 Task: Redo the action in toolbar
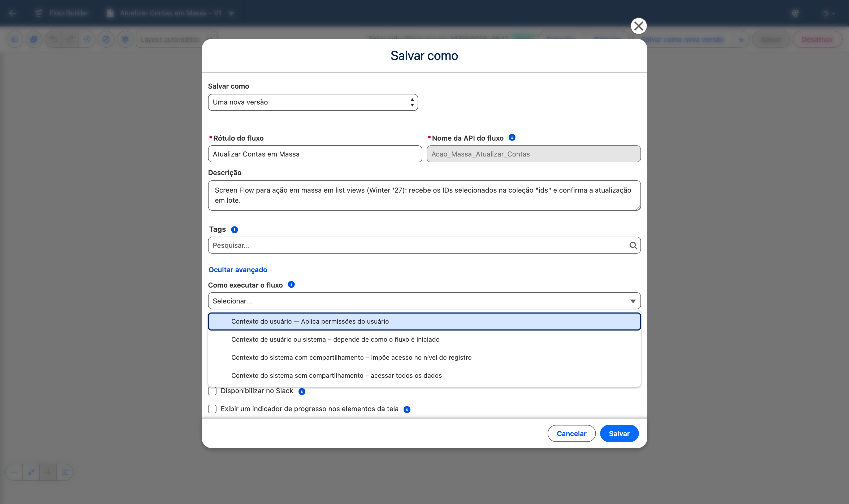70,40
